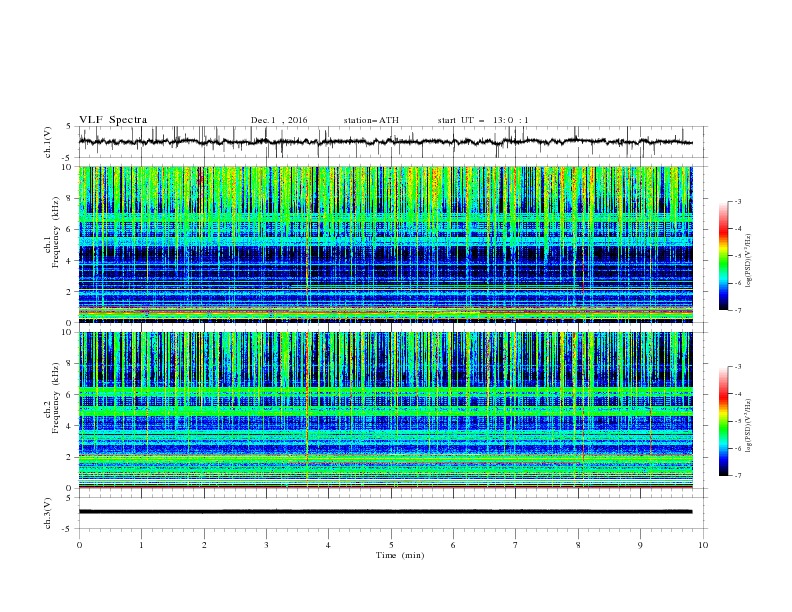Click the "ch.2 Frequency (kHz)" axis label
Image resolution: width=792 pixels, height=612 pixels.
(52, 397)
